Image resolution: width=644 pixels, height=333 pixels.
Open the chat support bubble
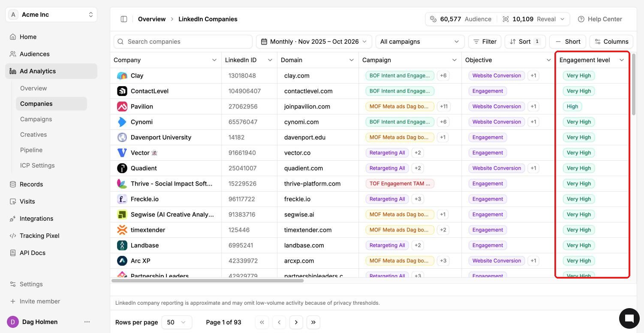[x=629, y=318]
